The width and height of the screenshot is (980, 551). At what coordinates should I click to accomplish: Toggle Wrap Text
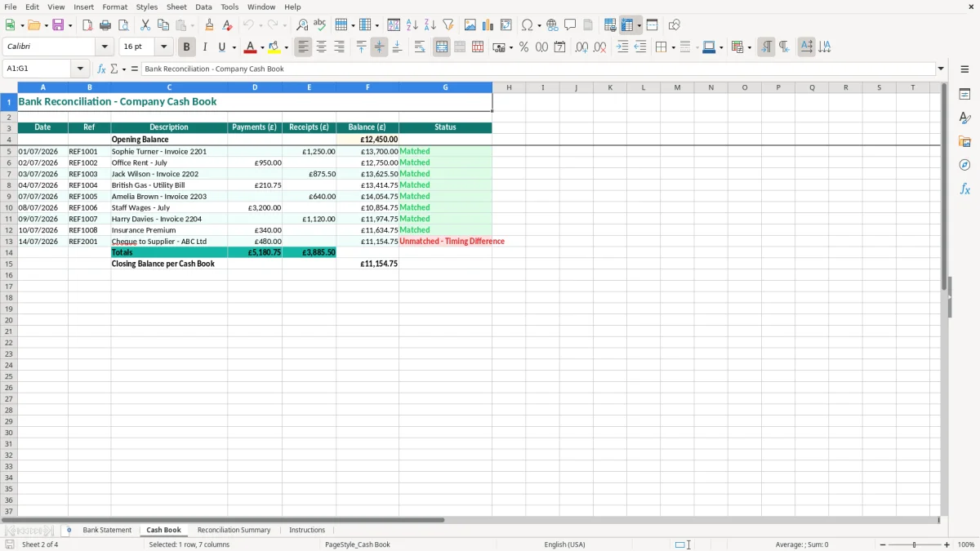[420, 47]
